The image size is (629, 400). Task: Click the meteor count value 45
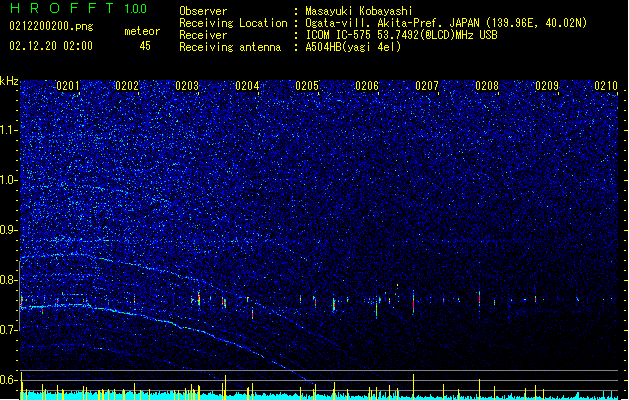click(x=145, y=46)
